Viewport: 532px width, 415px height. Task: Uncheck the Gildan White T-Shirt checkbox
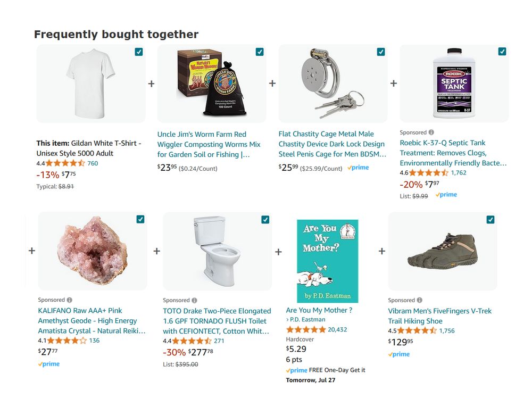139,52
